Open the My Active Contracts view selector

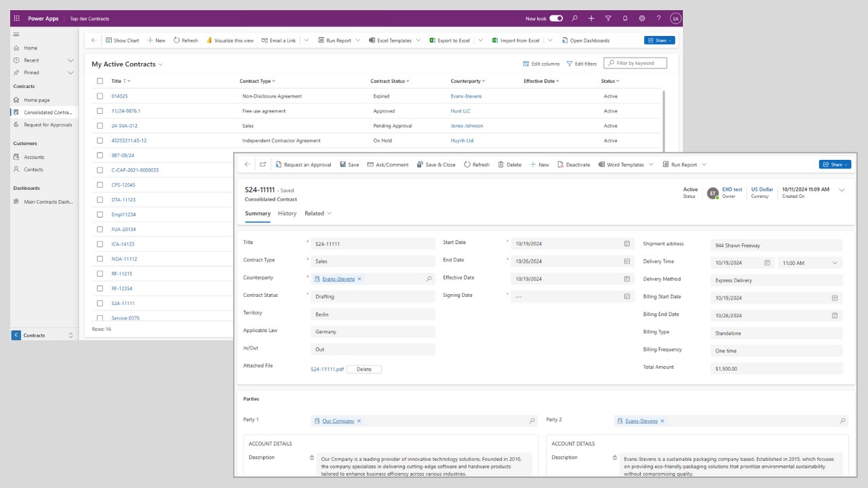127,64
